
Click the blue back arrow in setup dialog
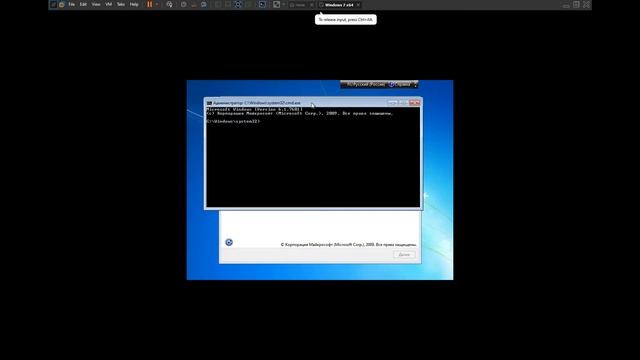(229, 242)
